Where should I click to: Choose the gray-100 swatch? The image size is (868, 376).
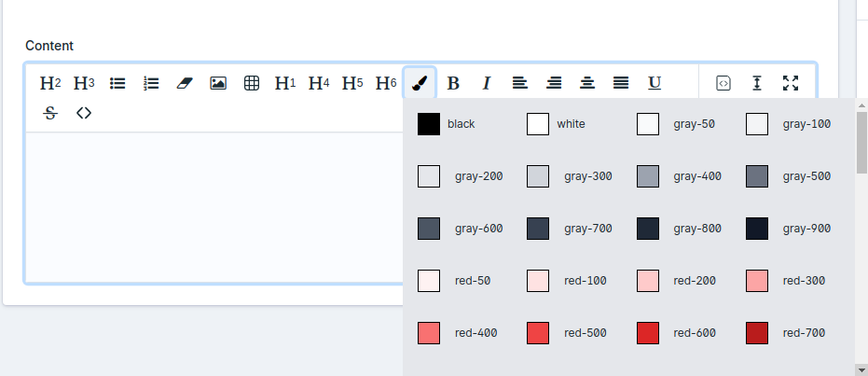click(x=757, y=124)
